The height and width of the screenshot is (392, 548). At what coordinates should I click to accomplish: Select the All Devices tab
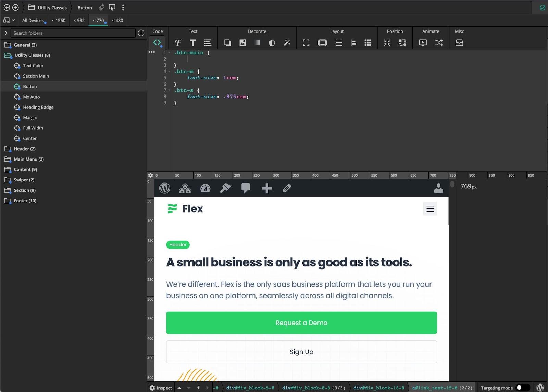pyautogui.click(x=33, y=20)
